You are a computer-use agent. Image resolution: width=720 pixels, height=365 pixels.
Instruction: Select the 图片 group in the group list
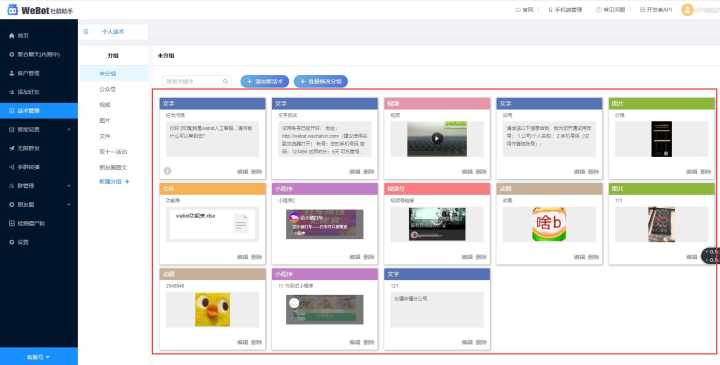(x=105, y=120)
